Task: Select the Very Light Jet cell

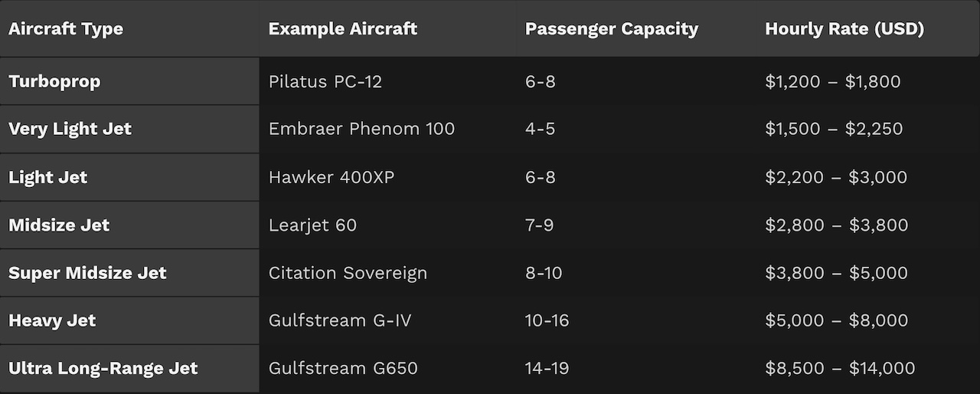Action: click(70, 129)
